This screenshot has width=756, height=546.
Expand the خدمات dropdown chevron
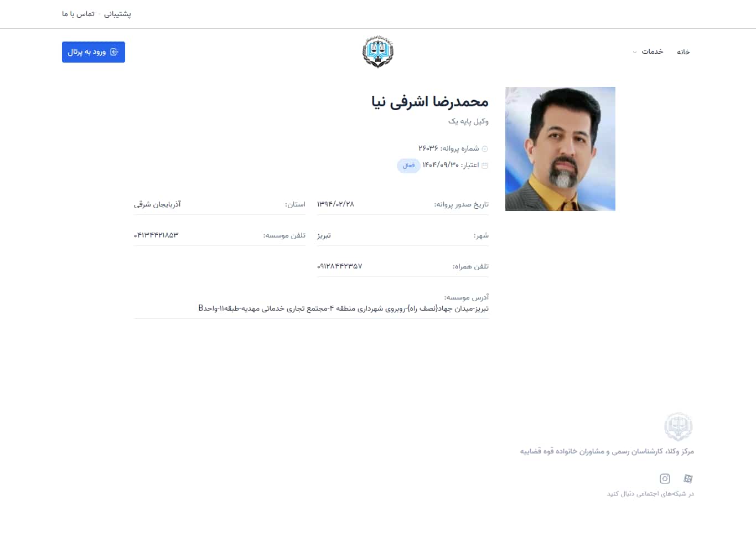click(634, 52)
